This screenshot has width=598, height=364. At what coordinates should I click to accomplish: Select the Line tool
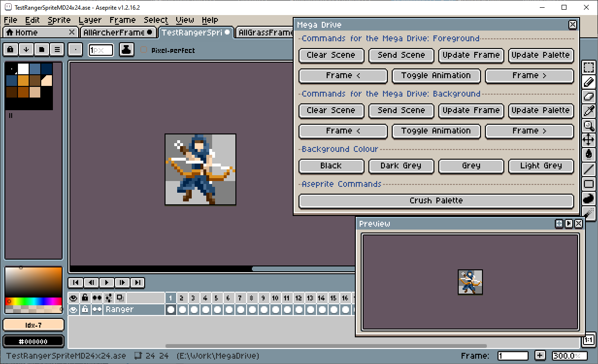point(589,169)
